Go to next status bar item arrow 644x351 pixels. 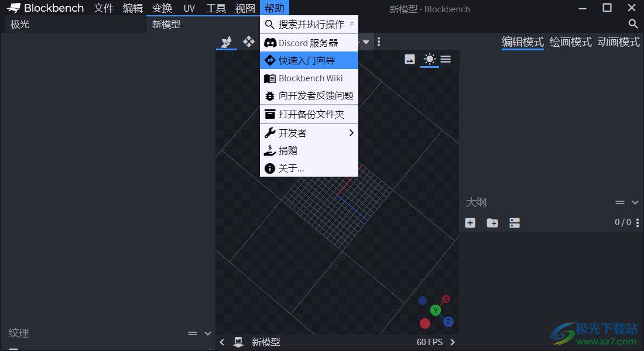point(453,342)
